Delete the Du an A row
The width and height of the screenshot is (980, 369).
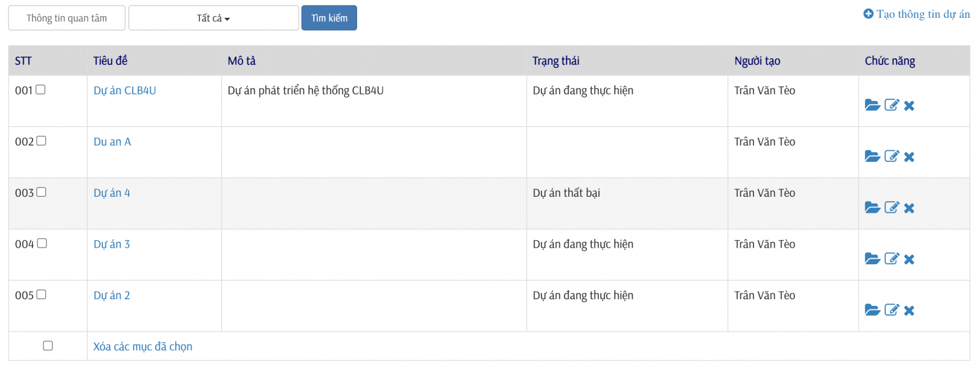tap(909, 157)
